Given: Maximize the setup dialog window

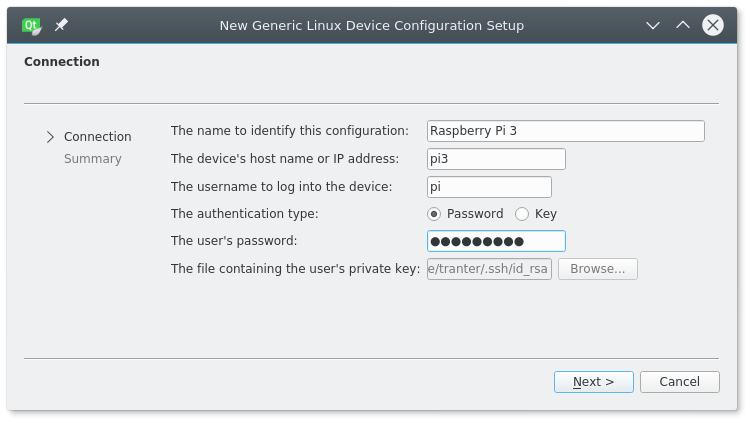Looking at the screenshot, I should (683, 25).
